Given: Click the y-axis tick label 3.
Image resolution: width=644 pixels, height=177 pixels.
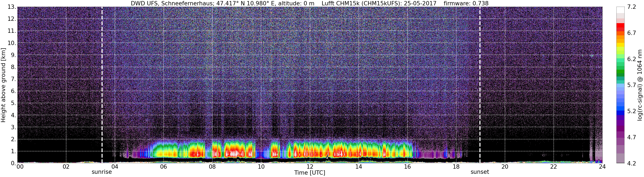Looking at the screenshot, I should pyautogui.click(x=13, y=127).
